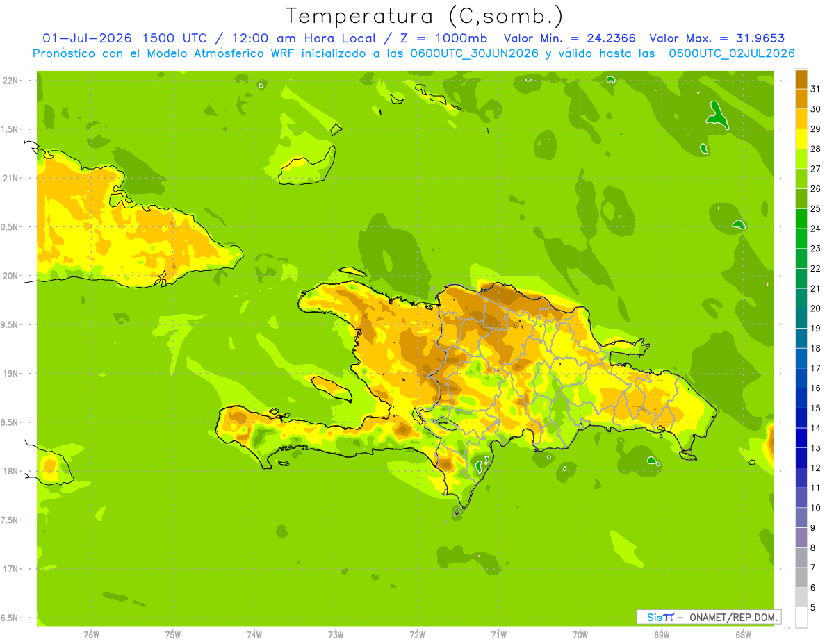Click the legend value 24
Viewport: 834px width, 644px height.
point(816,229)
